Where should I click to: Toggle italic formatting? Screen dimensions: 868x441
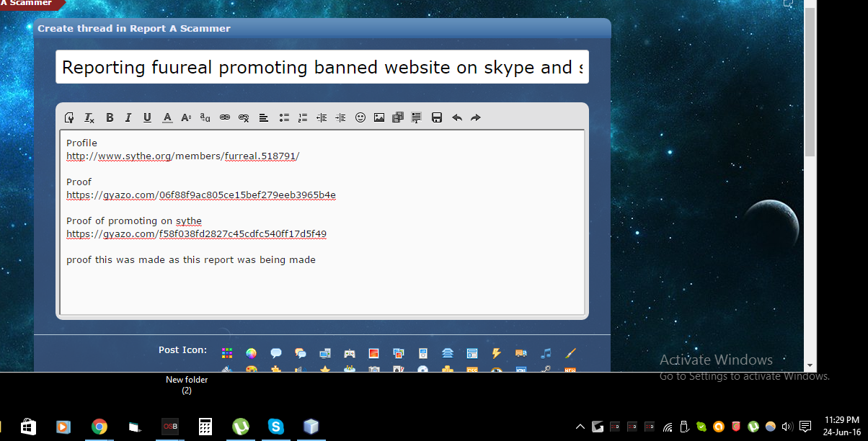(x=128, y=117)
